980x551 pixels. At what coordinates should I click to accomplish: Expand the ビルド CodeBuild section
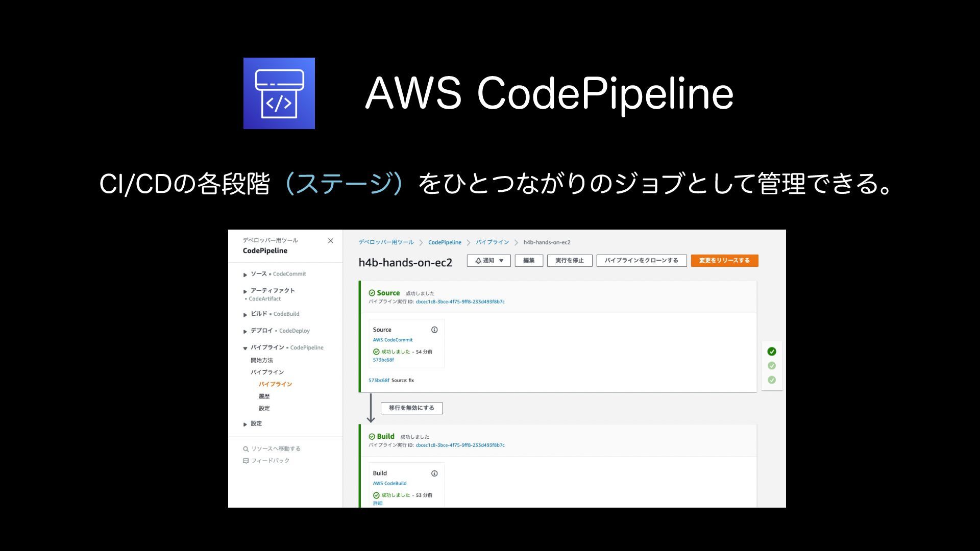[x=245, y=314]
